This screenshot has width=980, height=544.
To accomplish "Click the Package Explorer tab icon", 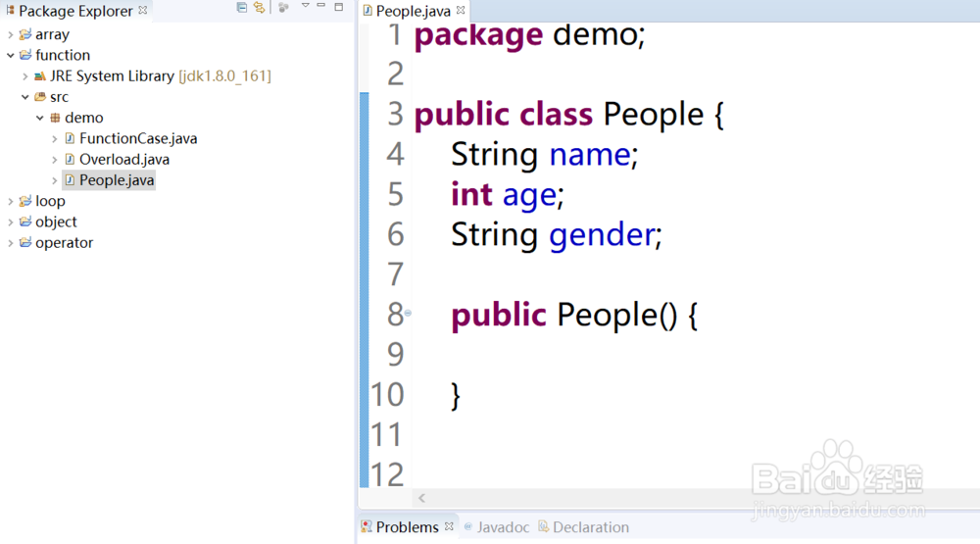I will [x=10, y=10].
